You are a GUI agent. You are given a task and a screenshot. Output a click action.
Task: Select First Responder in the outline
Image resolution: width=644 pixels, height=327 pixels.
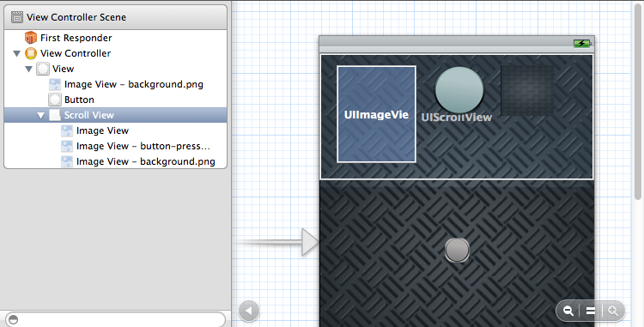click(115, 38)
